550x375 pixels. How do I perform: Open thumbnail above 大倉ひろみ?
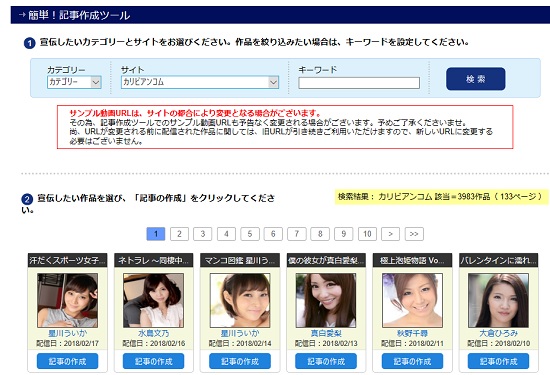tap(498, 300)
